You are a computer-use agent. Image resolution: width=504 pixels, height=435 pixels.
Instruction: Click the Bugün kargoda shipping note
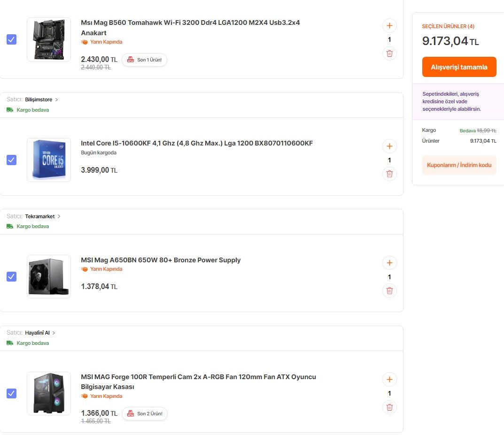coord(99,153)
